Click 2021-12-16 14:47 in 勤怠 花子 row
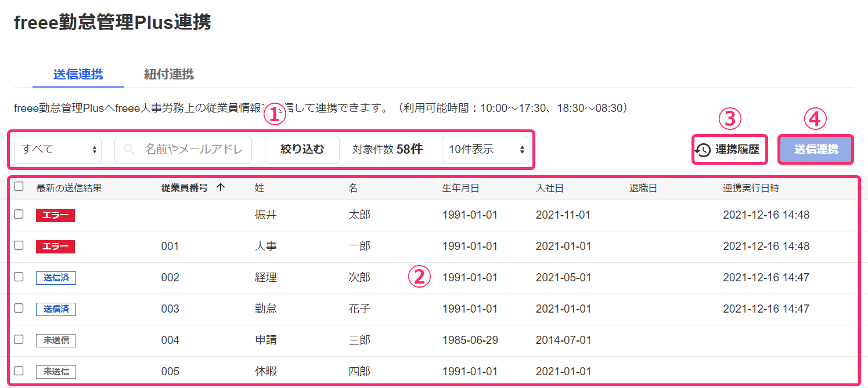Image resolution: width=868 pixels, height=388 pixels. pyautogui.click(x=766, y=309)
